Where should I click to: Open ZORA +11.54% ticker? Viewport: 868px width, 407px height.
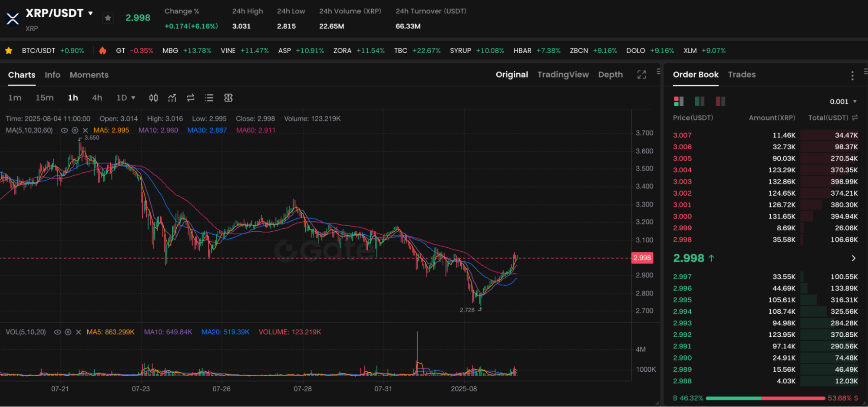[x=359, y=51]
